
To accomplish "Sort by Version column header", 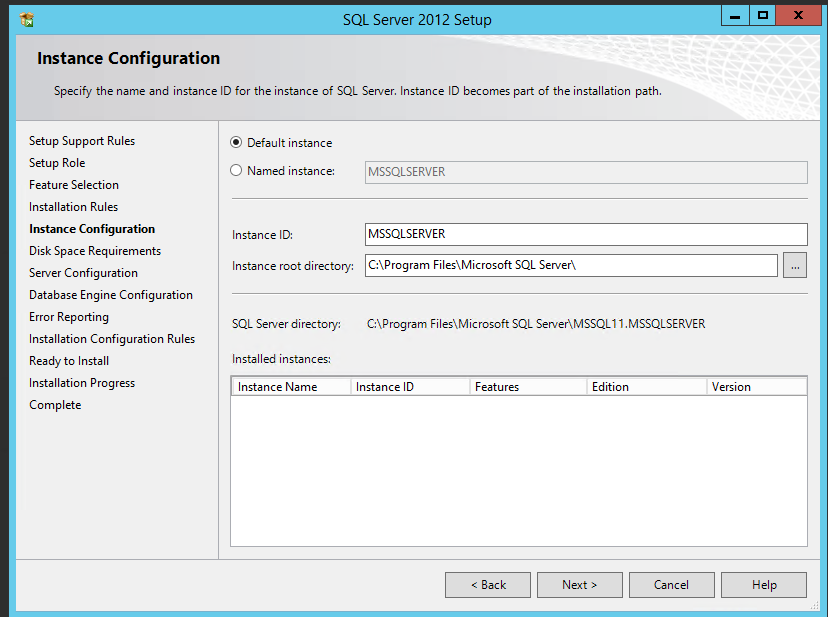I will pyautogui.click(x=757, y=387).
